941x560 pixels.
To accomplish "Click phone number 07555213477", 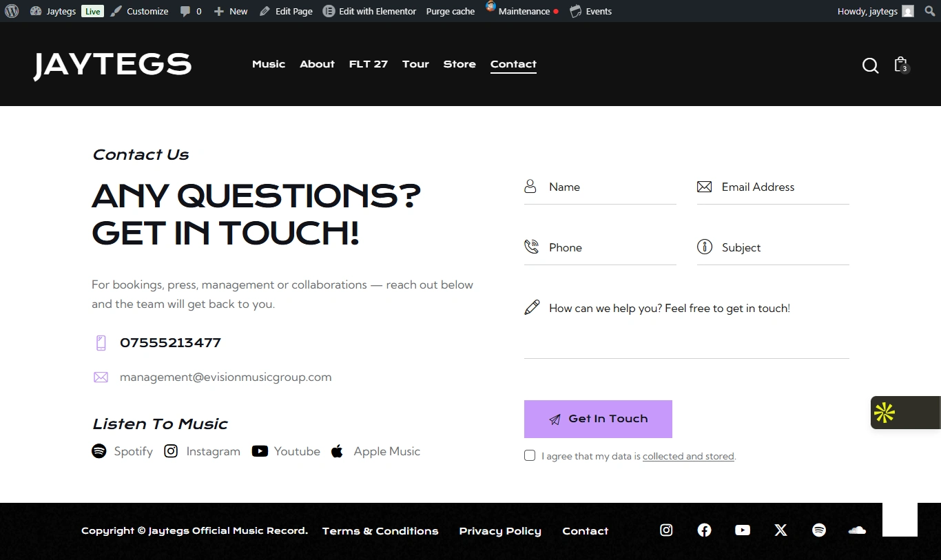I will [x=170, y=343].
